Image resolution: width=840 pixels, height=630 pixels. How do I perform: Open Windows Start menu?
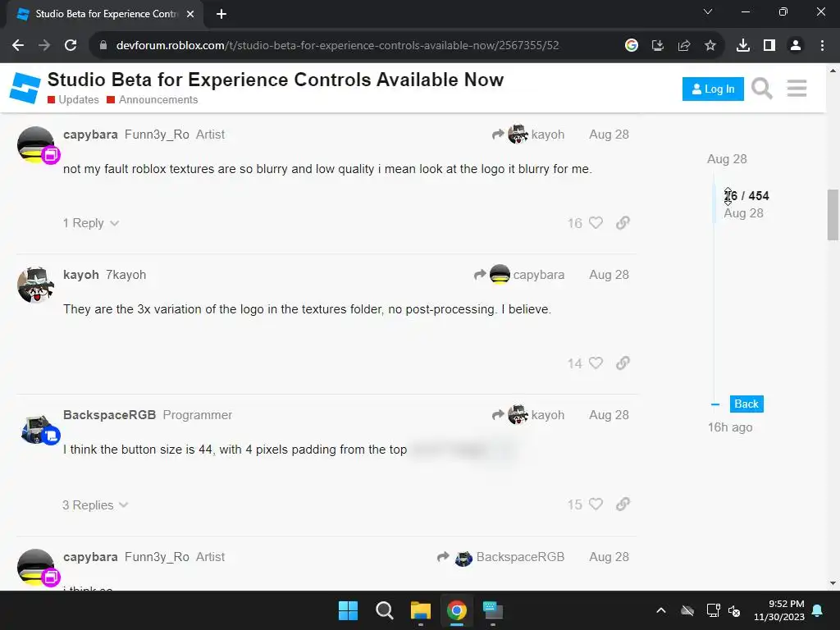(x=348, y=610)
